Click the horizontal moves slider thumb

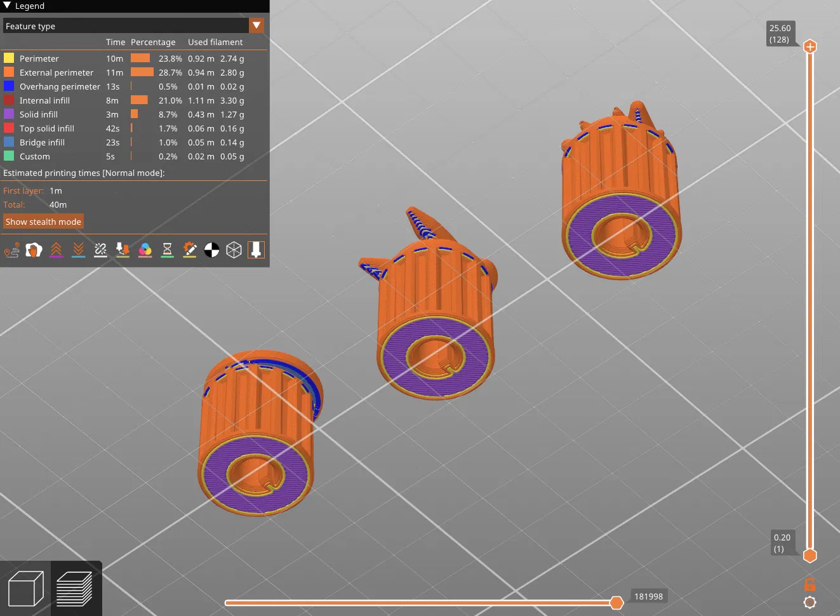[x=617, y=603]
